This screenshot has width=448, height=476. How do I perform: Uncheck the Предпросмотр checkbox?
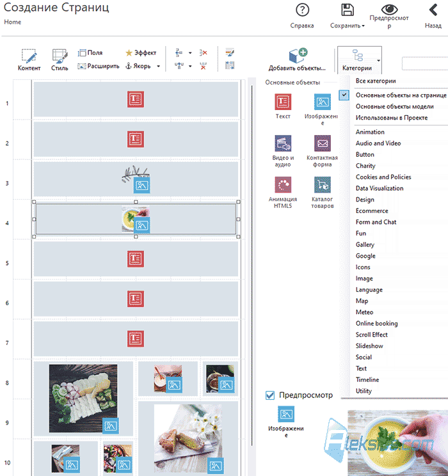coord(270,395)
